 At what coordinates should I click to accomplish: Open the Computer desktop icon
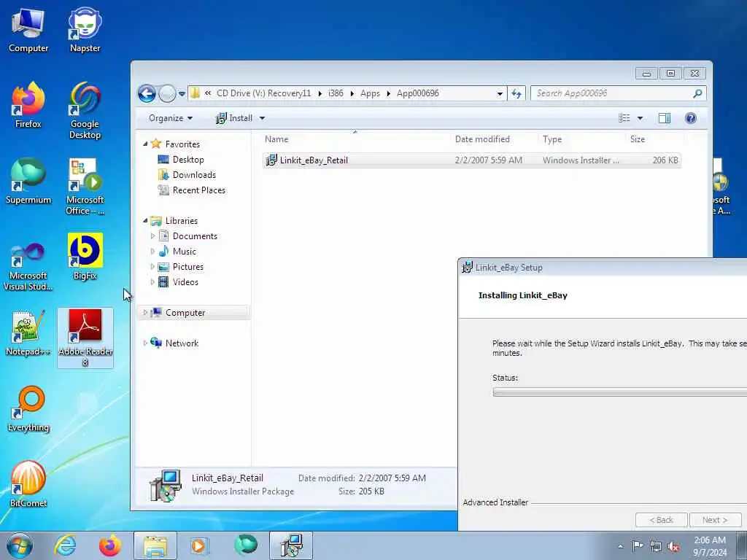[x=28, y=30]
